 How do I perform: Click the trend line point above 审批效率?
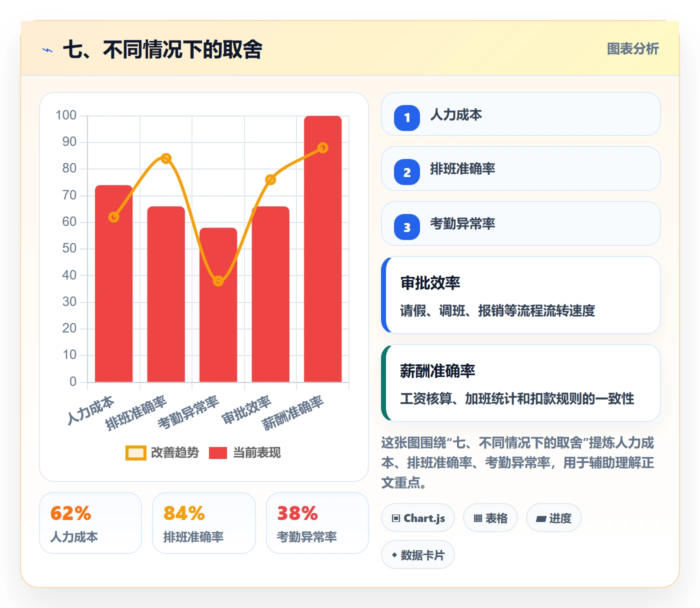[x=270, y=180]
